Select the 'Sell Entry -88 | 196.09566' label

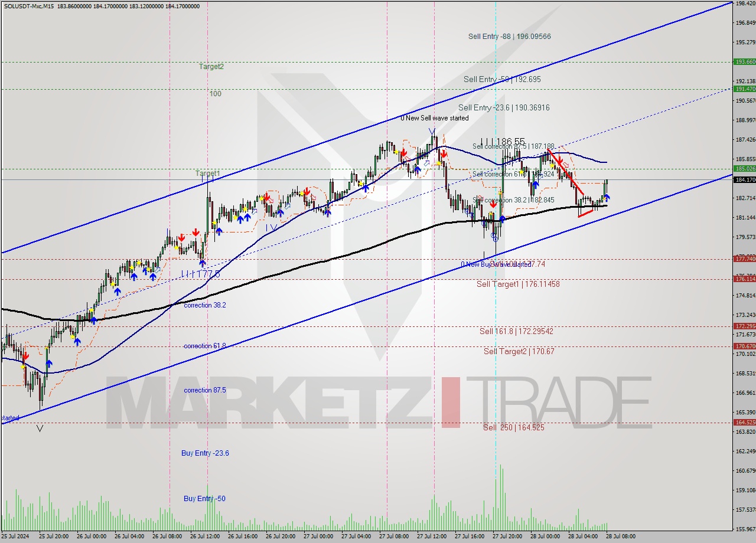click(510, 37)
